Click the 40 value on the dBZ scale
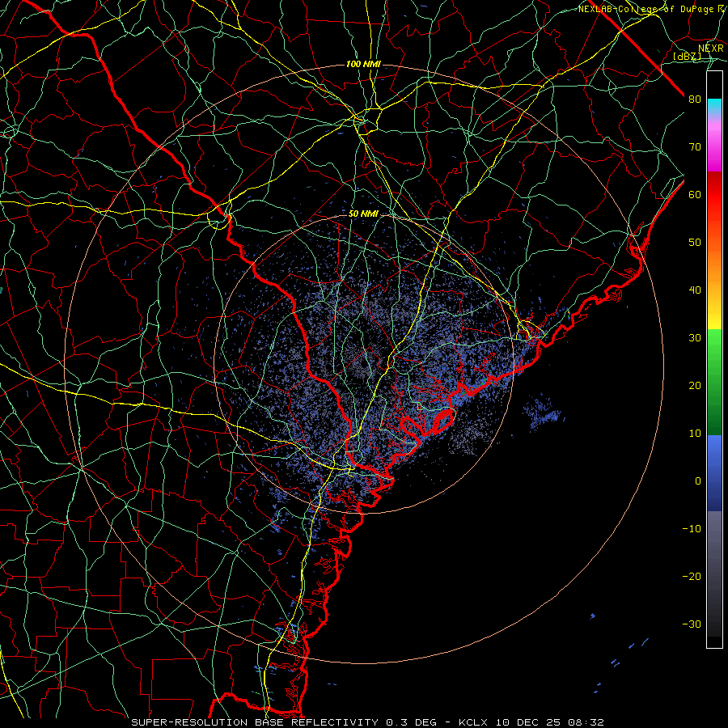Image resolution: width=728 pixels, height=728 pixels. (x=695, y=290)
